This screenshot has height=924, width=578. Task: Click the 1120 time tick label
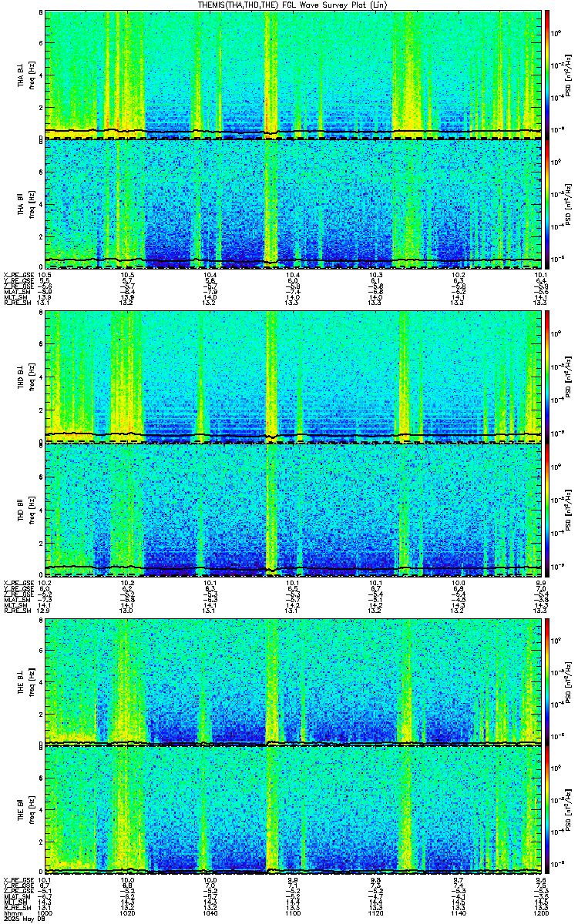(375, 913)
